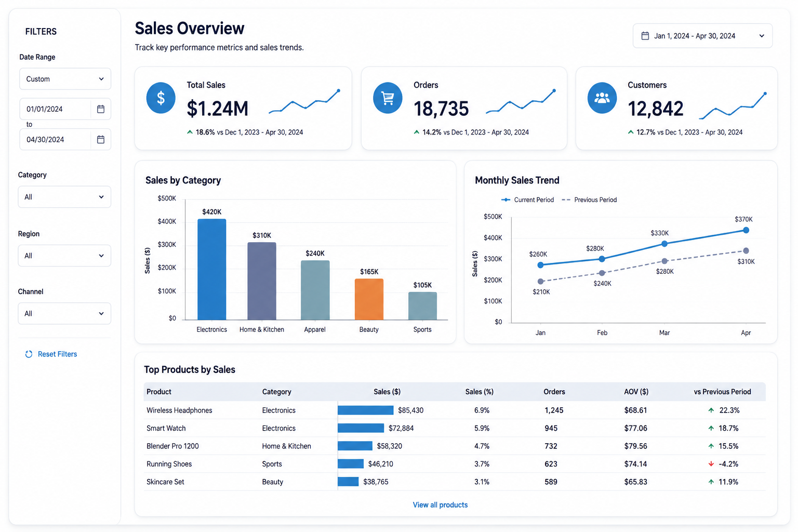Image resolution: width=798 pixels, height=532 pixels.
Task: Open calendar picker for start date 01/01/2024
Action: point(101,109)
